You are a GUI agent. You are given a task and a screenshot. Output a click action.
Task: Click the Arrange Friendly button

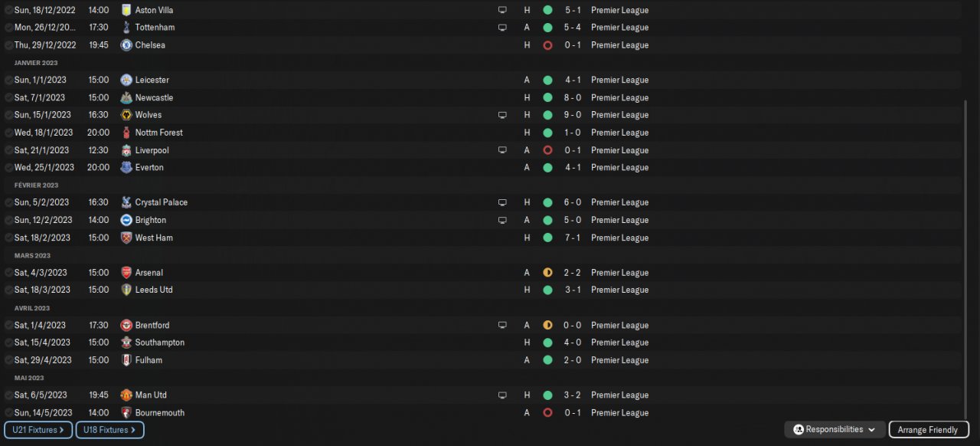[x=928, y=430]
